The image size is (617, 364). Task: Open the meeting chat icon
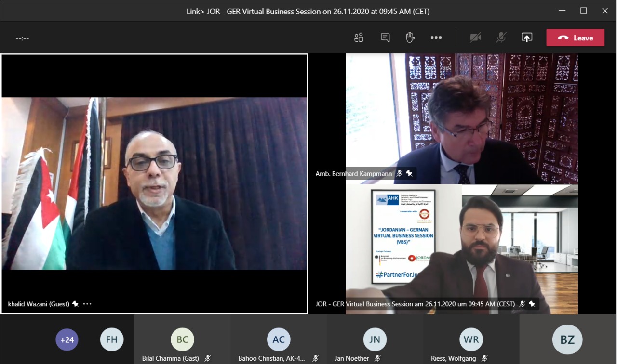coord(385,38)
